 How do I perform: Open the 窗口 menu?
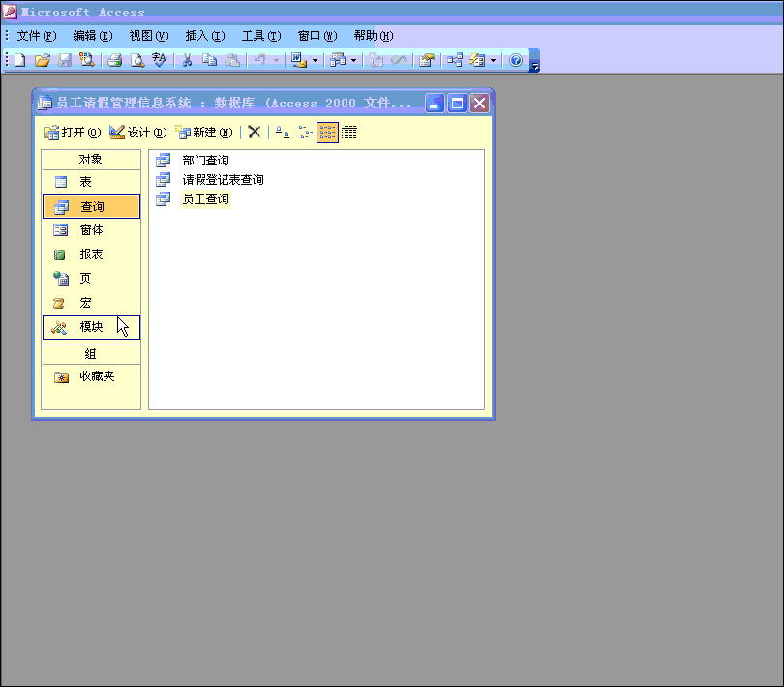[317, 36]
